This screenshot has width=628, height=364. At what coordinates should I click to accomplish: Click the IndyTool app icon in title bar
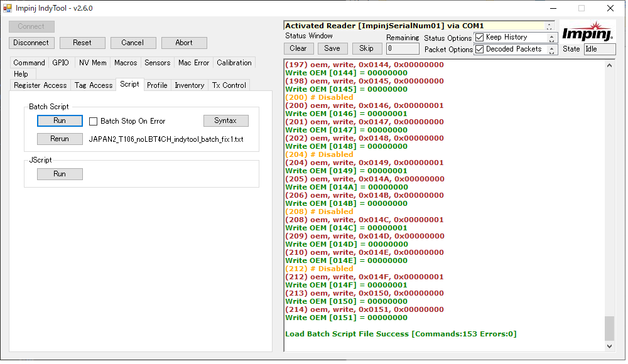coord(8,8)
